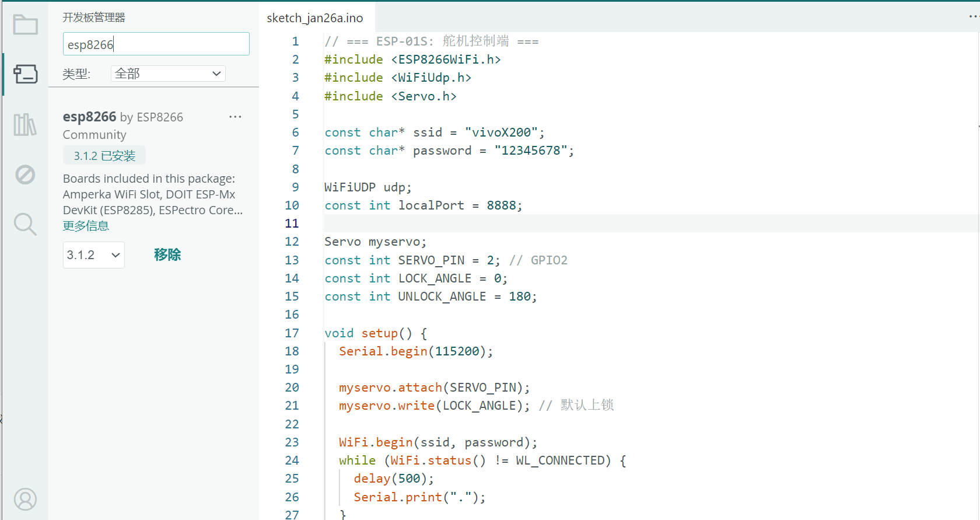The width and height of the screenshot is (980, 520).
Task: Click the 'Serial.print(".");' statement
Action: [419, 497]
